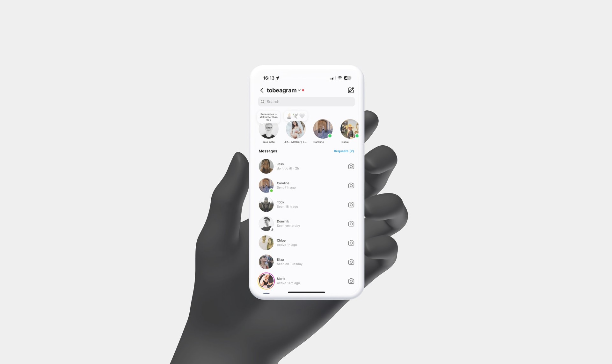Image resolution: width=612 pixels, height=364 pixels.
Task: Tap camera icon next to Marie
Action: (351, 281)
